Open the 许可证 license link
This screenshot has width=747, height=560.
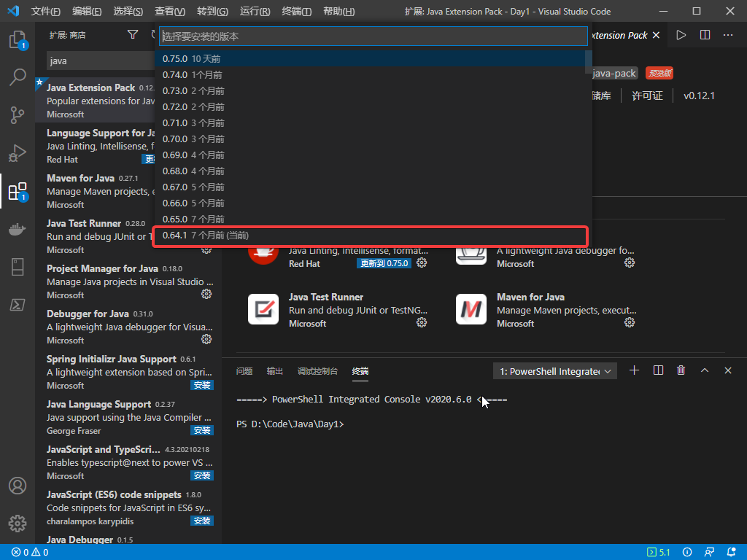tap(647, 96)
